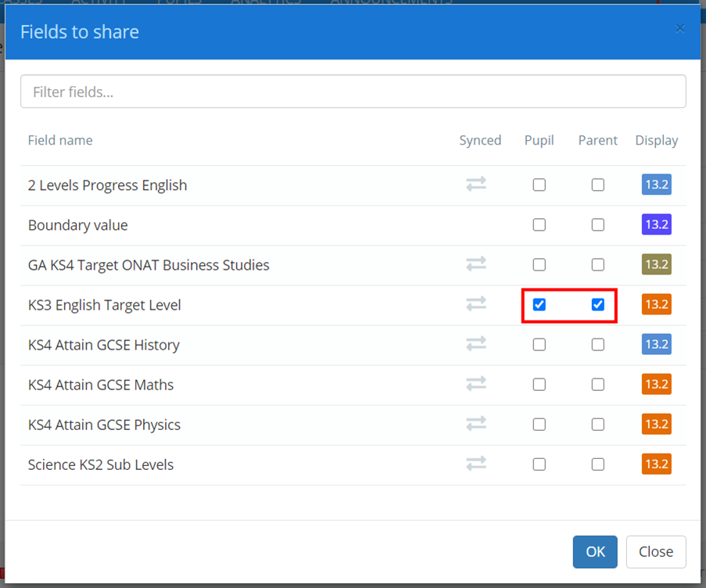The height and width of the screenshot is (588, 706).
Task: Open the ANNOUNCEMENTS section
Action: pos(391,2)
